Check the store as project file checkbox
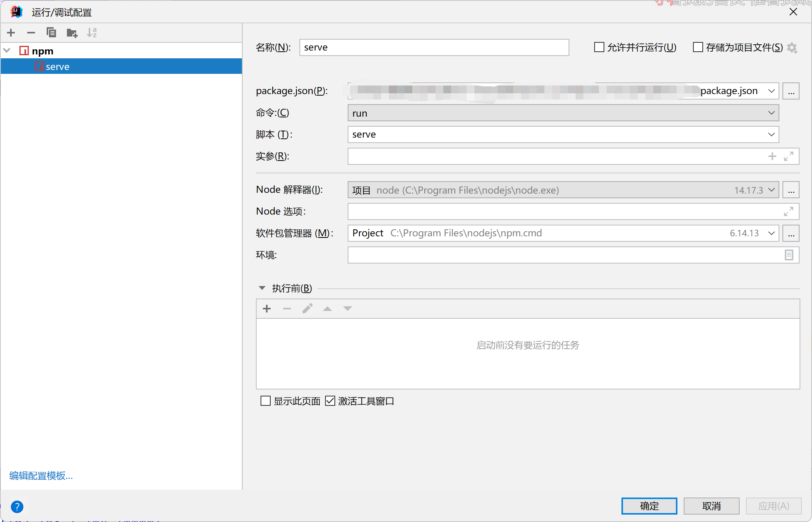The image size is (812, 522). [698, 47]
